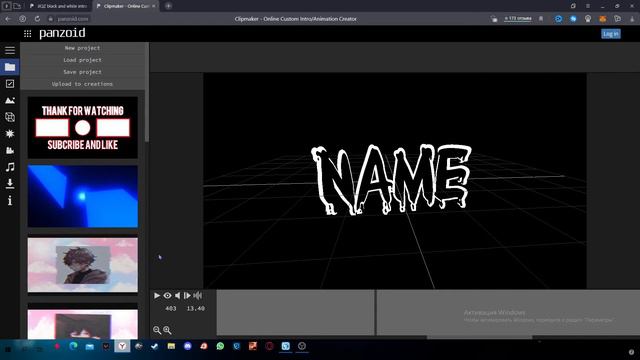
Task: Open Panzoid apps grid icon
Action: coord(27,34)
